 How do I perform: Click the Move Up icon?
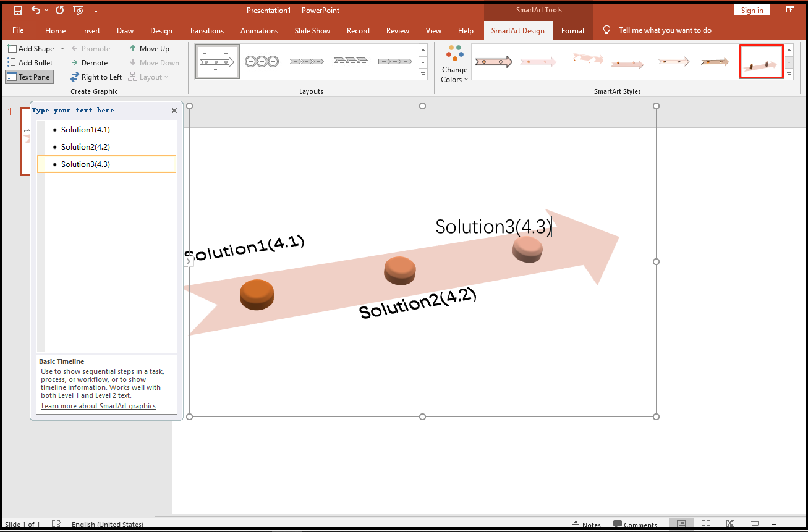click(133, 48)
